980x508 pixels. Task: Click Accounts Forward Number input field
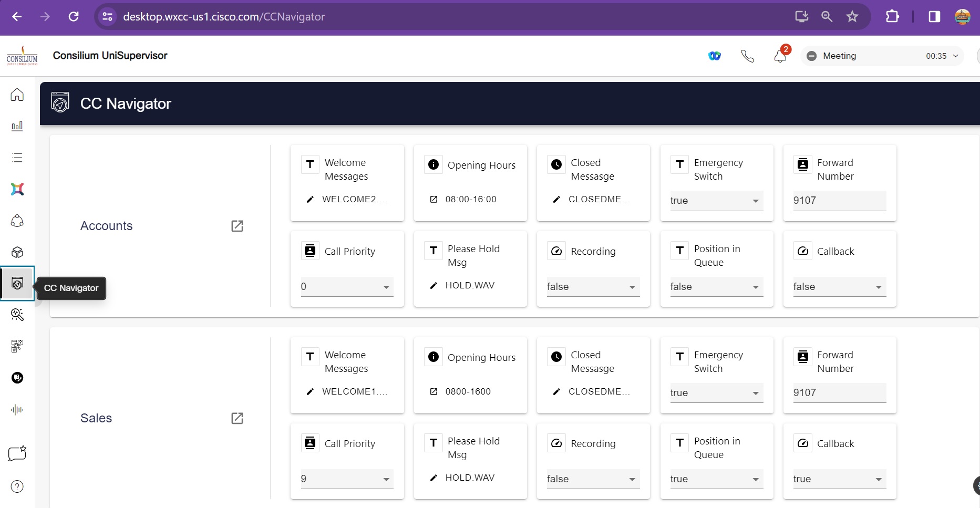pos(839,201)
